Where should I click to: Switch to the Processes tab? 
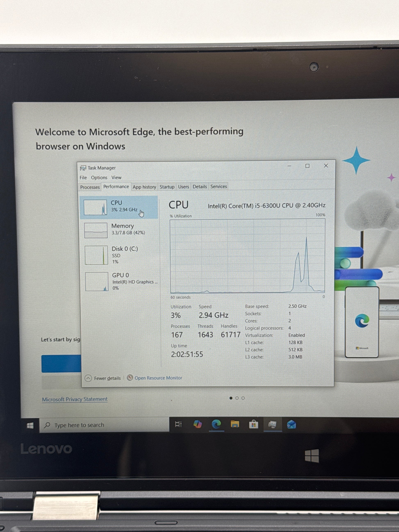tap(90, 187)
